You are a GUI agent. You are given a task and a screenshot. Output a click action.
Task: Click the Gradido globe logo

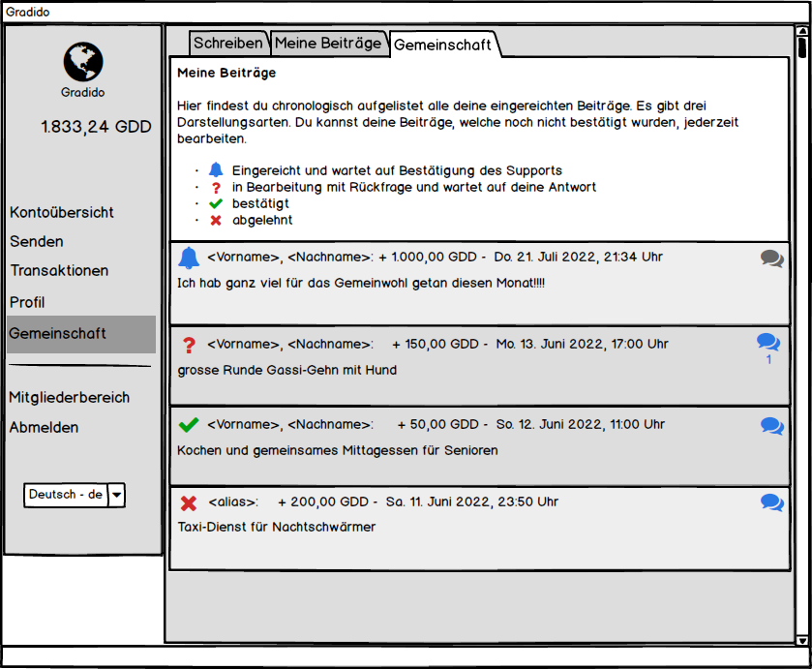coord(83,62)
